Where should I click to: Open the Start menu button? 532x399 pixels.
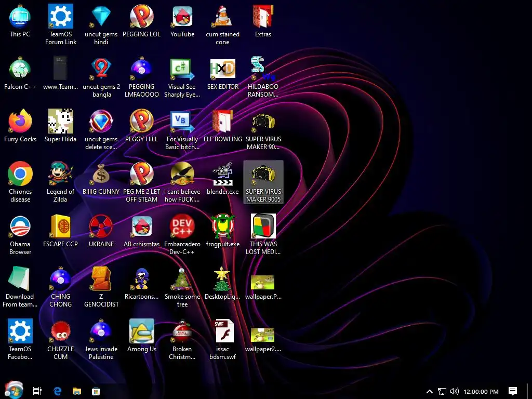(14, 390)
